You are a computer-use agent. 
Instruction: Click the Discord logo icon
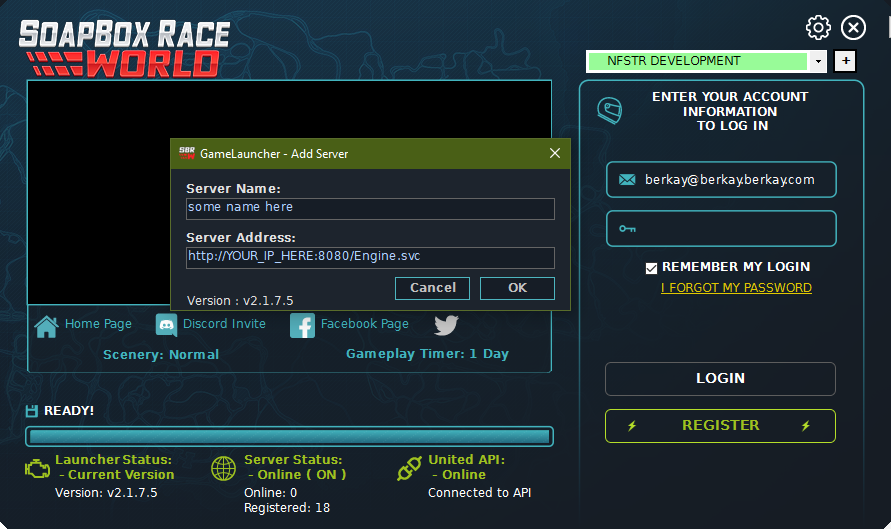[x=166, y=325]
